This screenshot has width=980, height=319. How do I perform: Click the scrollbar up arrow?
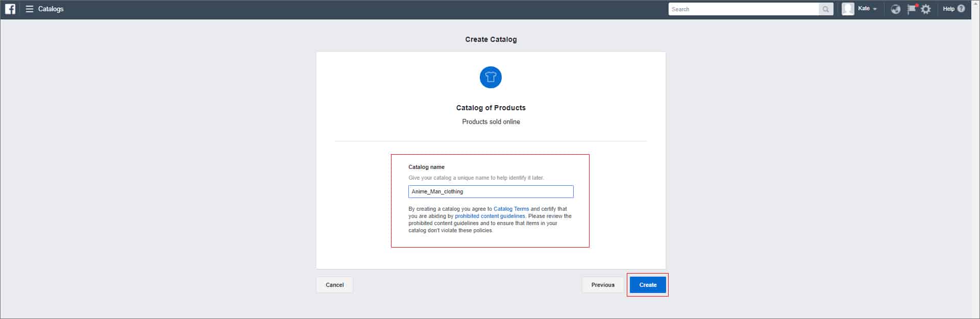(975, 3)
